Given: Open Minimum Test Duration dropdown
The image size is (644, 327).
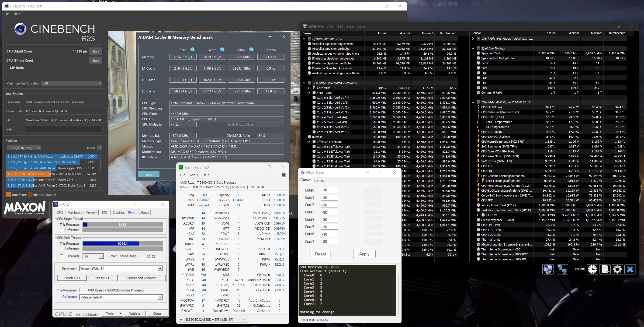Looking at the screenshot, I should 72,83.
